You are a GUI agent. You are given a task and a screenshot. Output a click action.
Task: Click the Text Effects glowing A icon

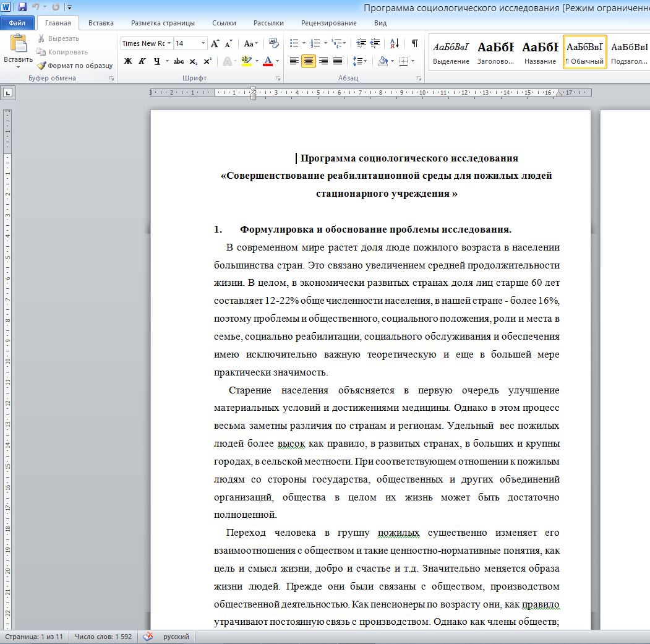227,61
